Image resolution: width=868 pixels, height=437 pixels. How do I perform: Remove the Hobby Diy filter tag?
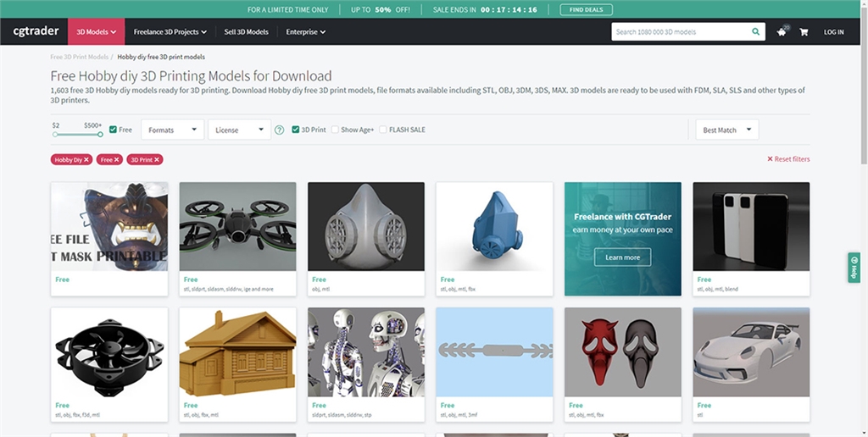click(x=86, y=159)
